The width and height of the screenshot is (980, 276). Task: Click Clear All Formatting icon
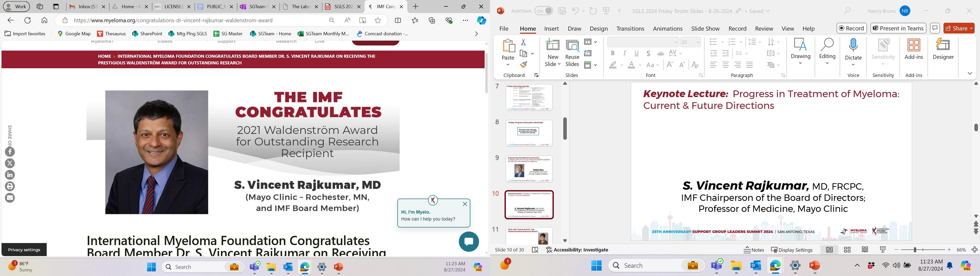tap(695, 65)
